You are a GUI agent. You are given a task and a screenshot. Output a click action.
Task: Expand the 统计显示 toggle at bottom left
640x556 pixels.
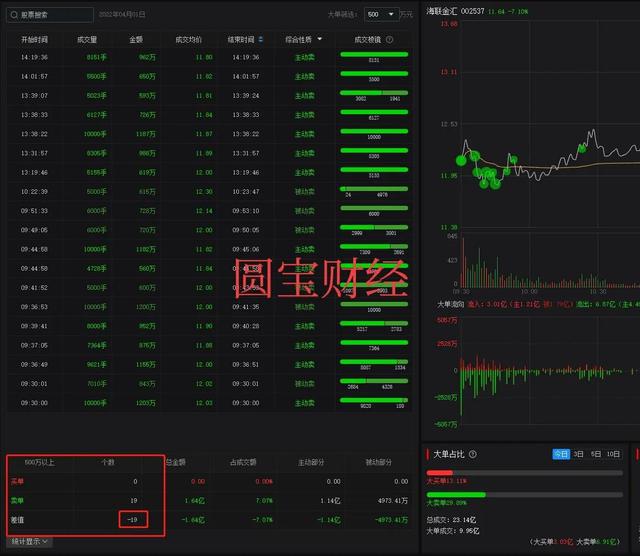point(29,541)
